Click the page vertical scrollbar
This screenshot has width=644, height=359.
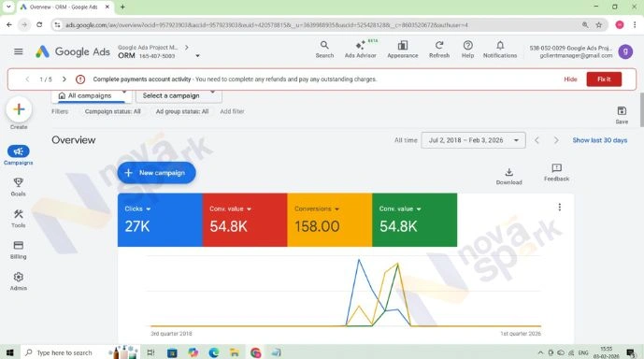tap(641, 110)
